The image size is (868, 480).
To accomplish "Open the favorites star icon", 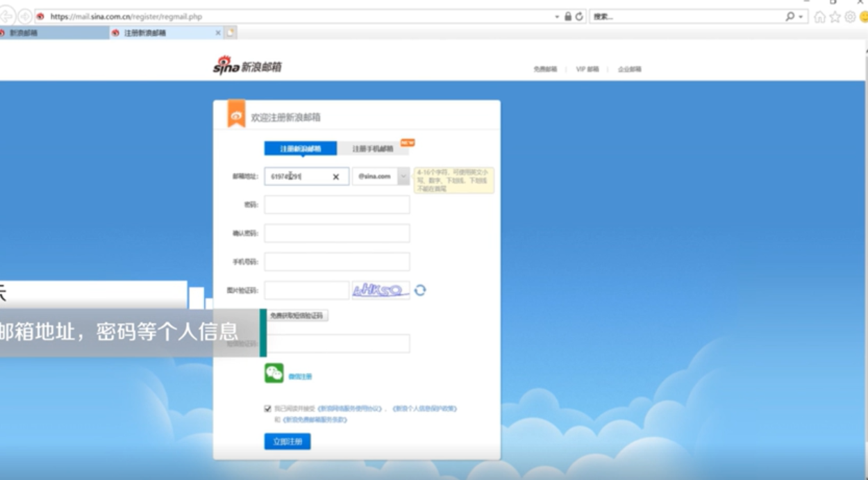I will 835,17.
